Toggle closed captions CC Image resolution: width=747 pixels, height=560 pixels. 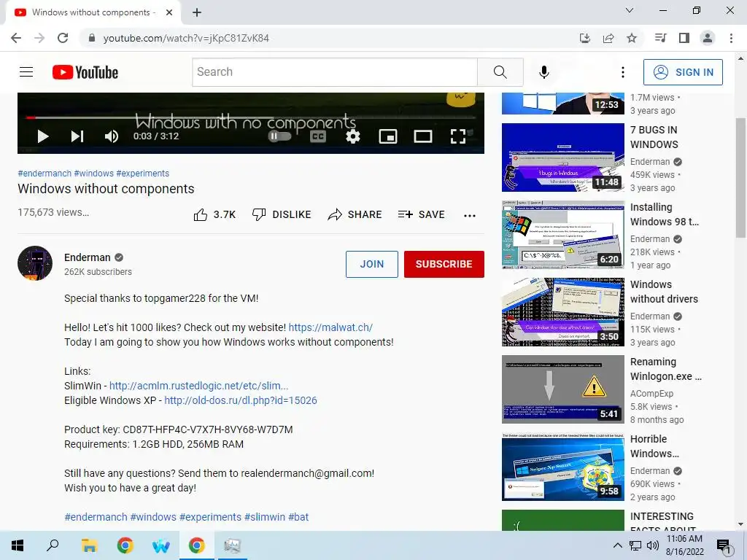point(318,136)
